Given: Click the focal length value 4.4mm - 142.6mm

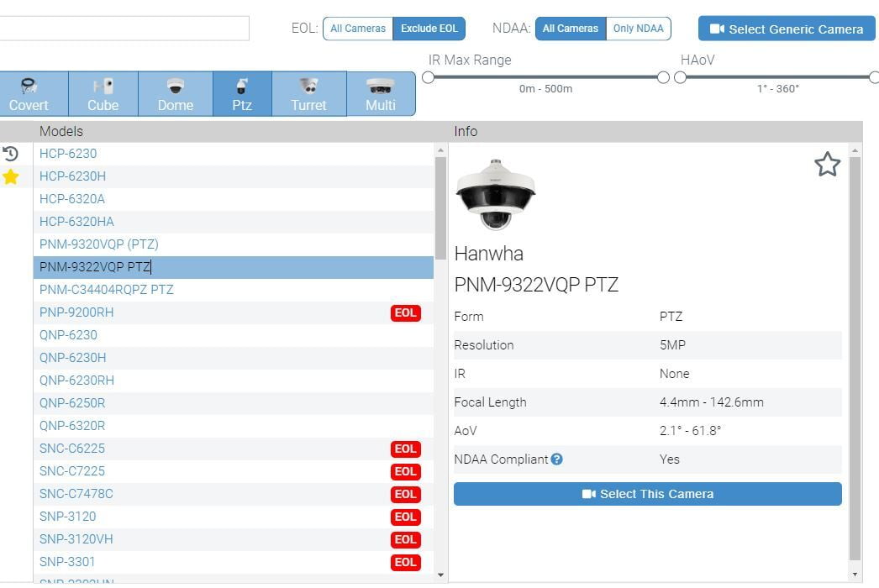Looking at the screenshot, I should click(712, 402).
